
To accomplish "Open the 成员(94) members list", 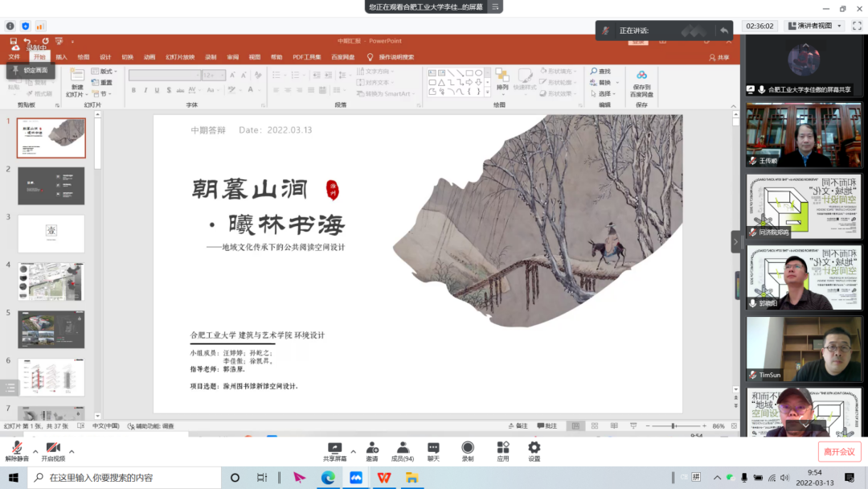I will coord(403,451).
